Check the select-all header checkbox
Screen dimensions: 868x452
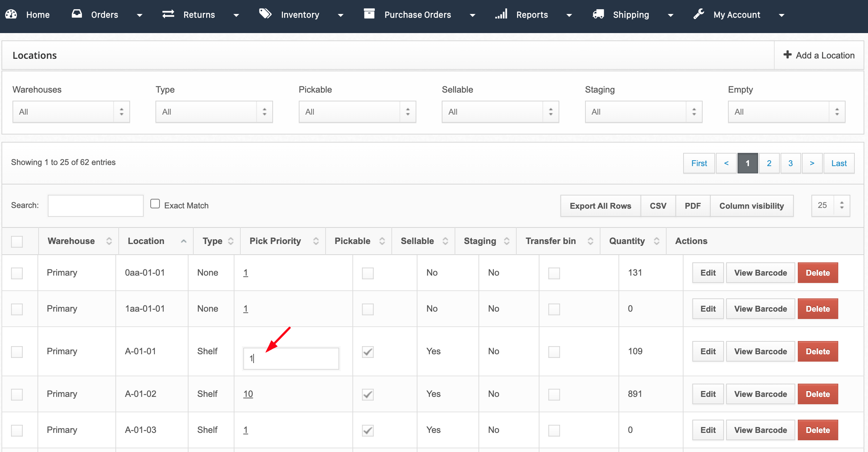coord(17,241)
